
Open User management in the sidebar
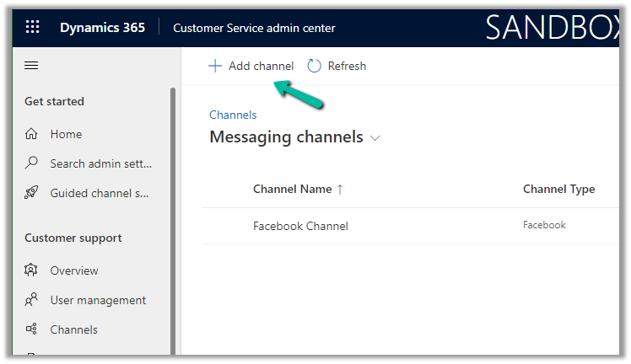97,300
